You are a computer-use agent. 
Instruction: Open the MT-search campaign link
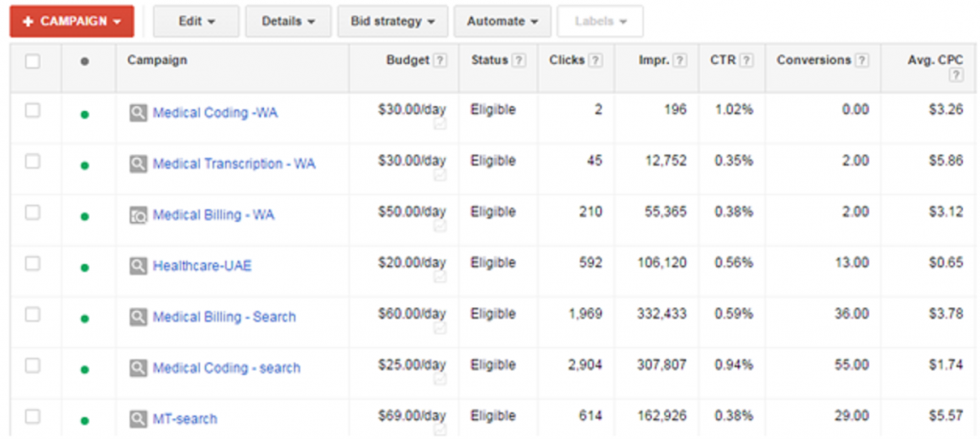pos(185,419)
